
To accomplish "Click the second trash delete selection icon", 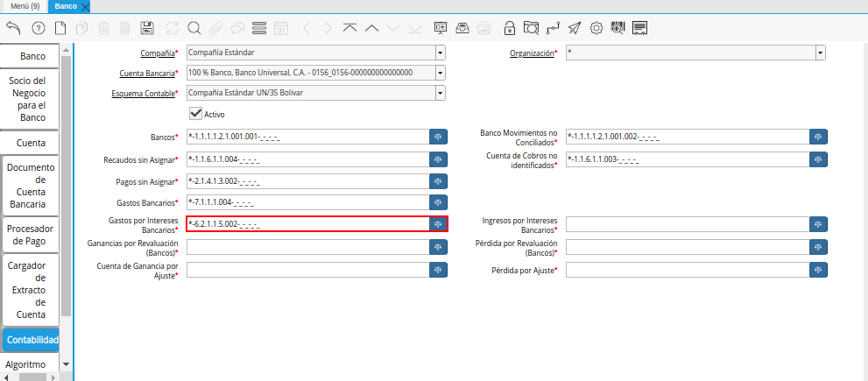I will coord(125,28).
